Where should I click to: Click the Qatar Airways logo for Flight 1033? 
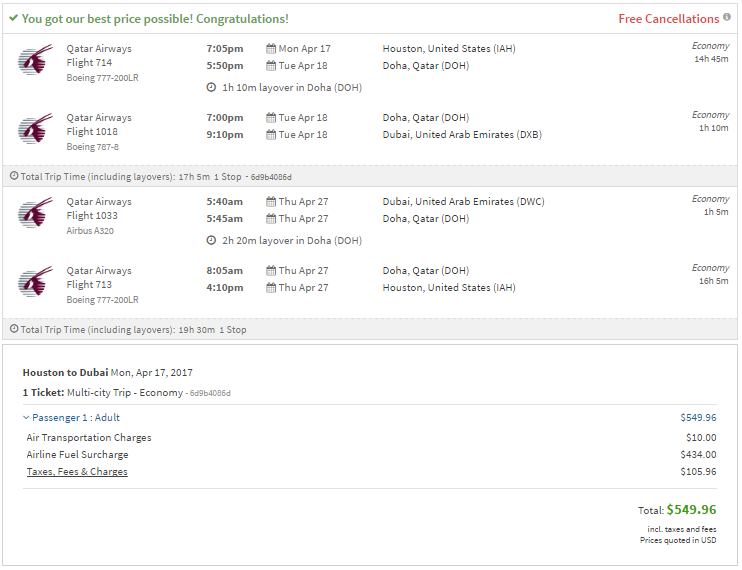(x=35, y=213)
